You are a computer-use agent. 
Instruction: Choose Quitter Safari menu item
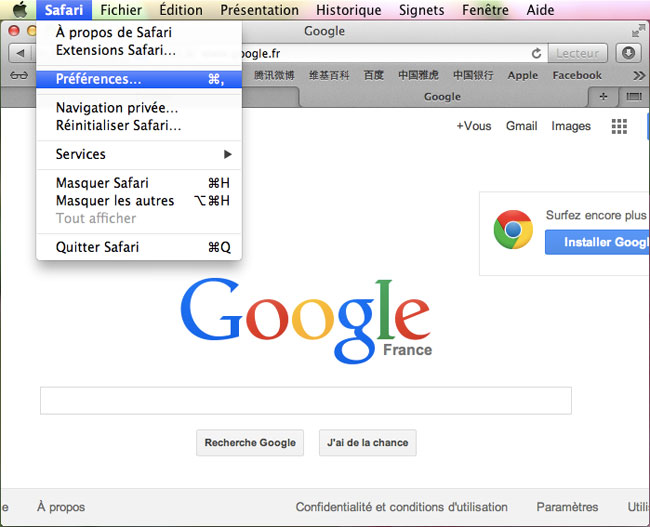coord(139,247)
